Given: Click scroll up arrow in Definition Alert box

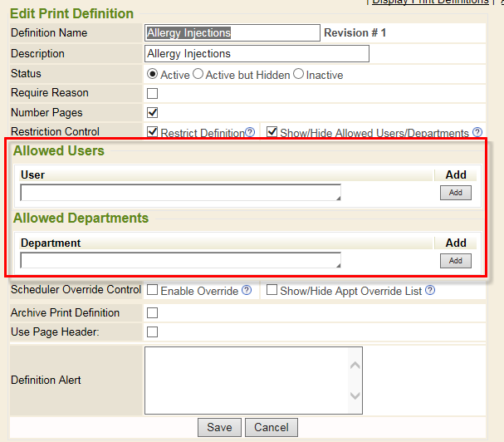Looking at the screenshot, I should 355,365.
